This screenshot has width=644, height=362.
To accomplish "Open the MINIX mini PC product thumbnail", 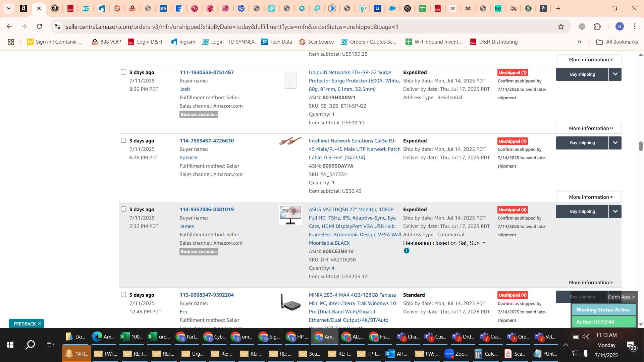I will [290, 302].
